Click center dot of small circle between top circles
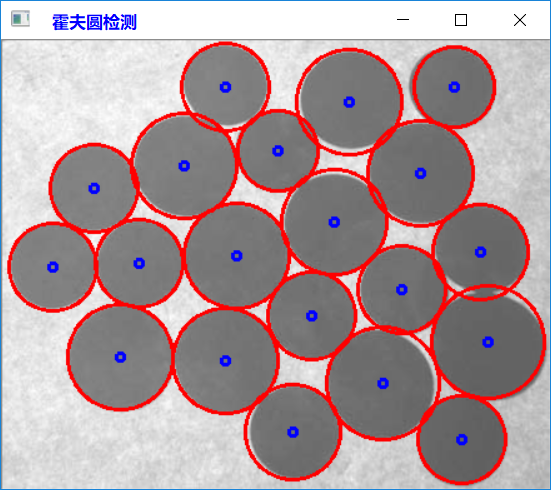Image resolution: width=551 pixels, height=490 pixels. [278, 151]
